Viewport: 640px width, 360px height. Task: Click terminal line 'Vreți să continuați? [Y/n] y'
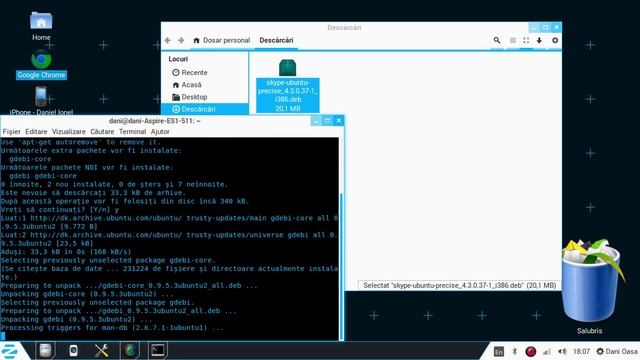60,209
